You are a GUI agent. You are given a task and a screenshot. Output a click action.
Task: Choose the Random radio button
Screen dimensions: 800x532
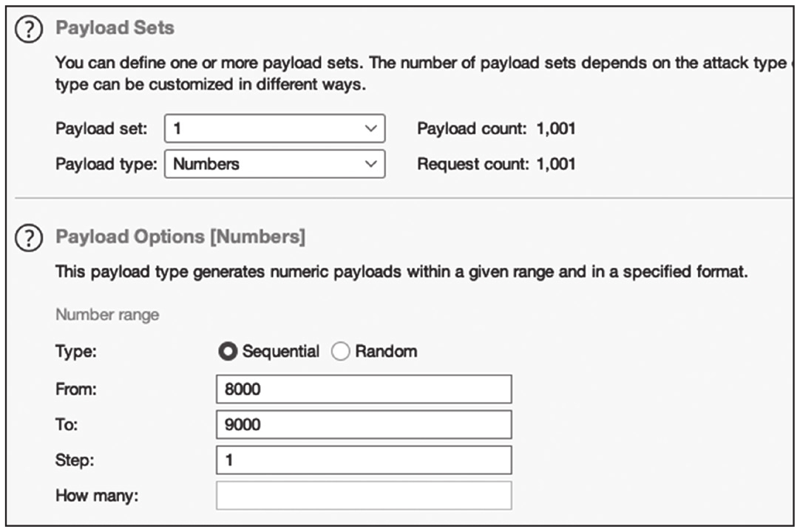(340, 352)
